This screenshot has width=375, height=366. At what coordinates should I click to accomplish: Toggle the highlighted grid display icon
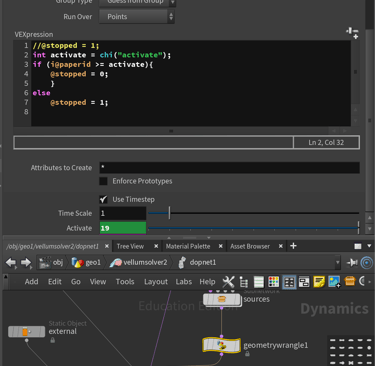click(289, 282)
